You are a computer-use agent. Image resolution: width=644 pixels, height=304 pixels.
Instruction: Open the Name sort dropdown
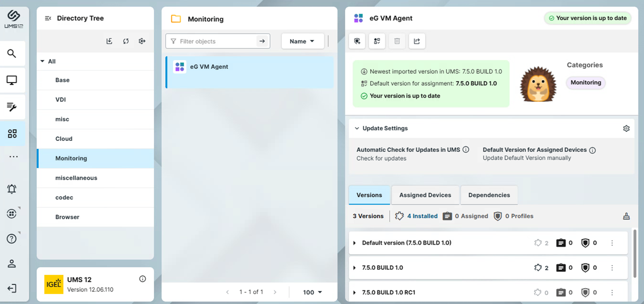[x=302, y=41]
